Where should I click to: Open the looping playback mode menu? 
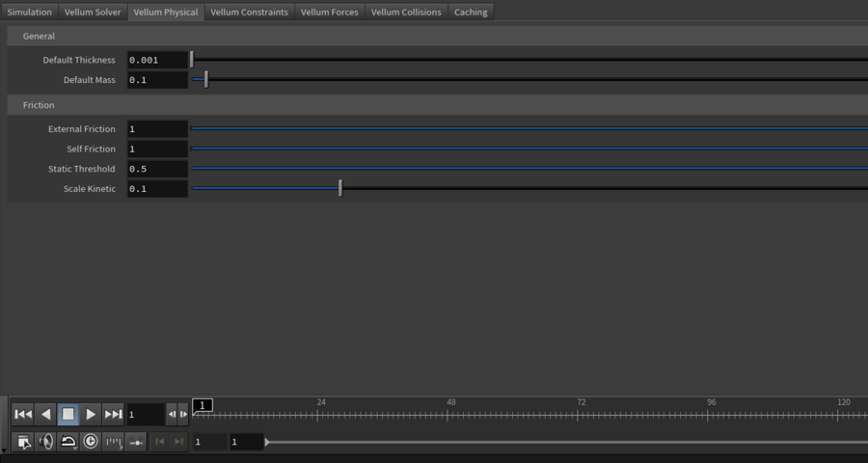[68, 442]
